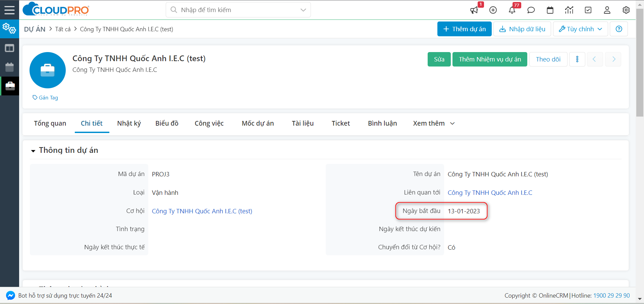Screen dimensions: 644x304
Task: Open the search box dropdown arrow
Action: click(303, 10)
